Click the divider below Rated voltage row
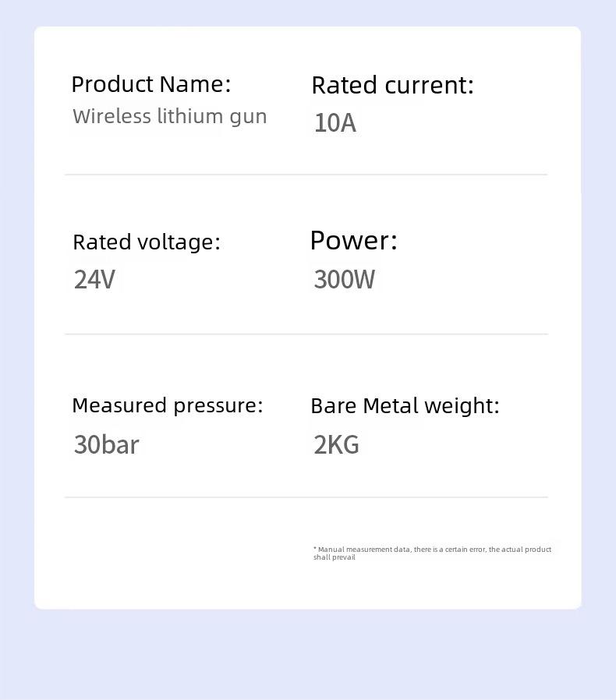Viewport: 616px width, 700px height. pos(306,334)
